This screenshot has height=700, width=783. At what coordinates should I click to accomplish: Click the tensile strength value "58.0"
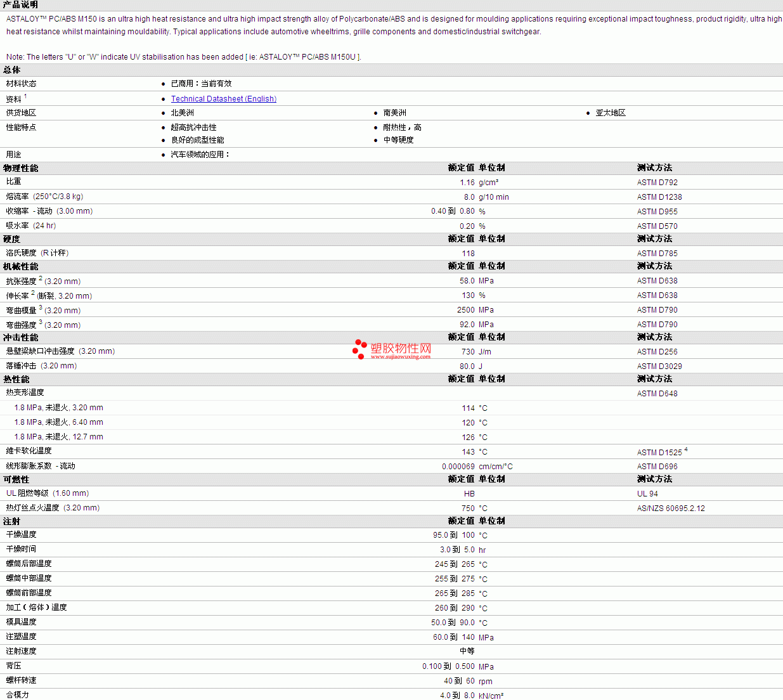pos(467,281)
